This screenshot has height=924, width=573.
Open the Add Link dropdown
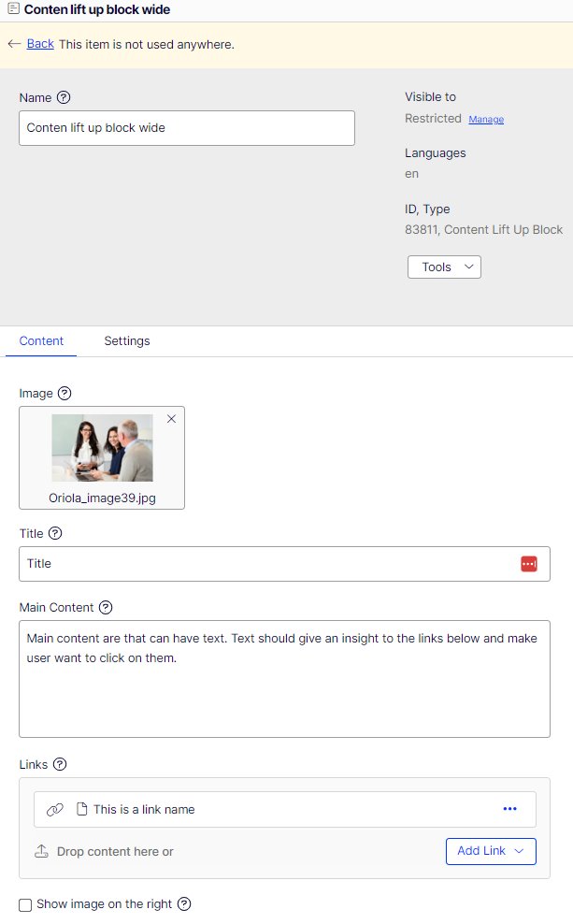[491, 851]
